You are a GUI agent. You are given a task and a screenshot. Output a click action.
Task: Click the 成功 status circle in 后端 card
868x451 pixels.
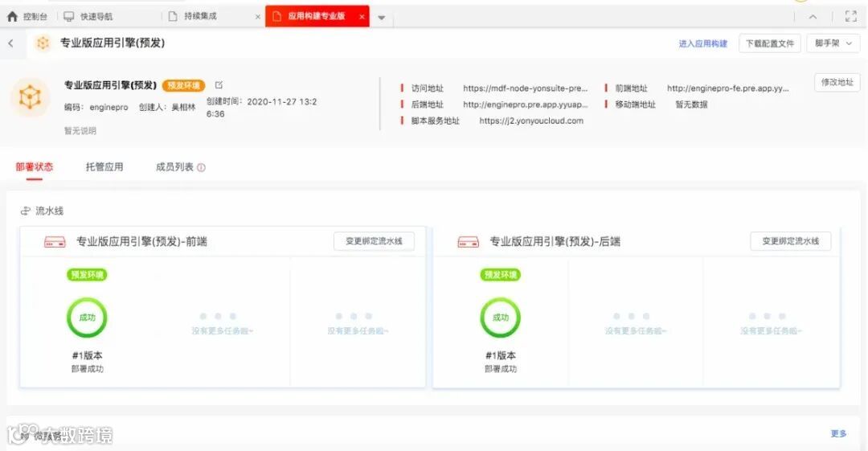click(501, 318)
